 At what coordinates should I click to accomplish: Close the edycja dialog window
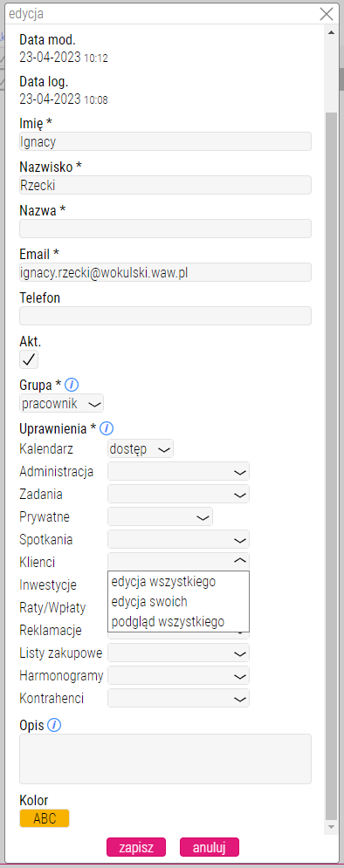(327, 14)
